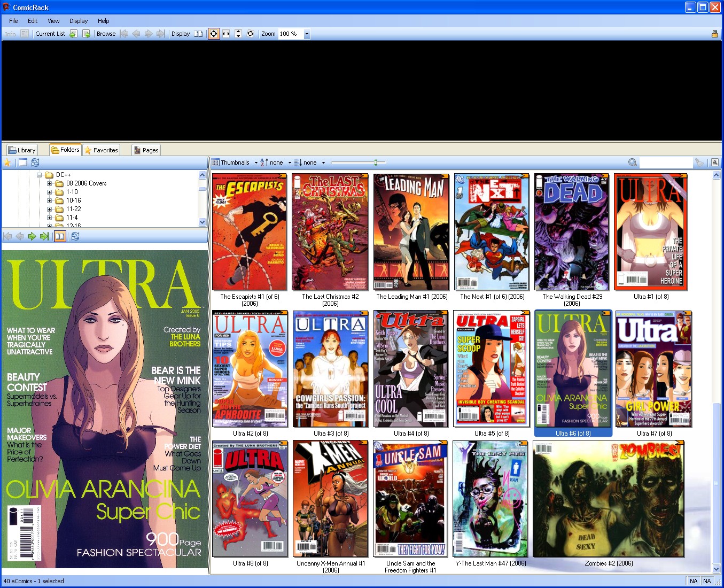The height and width of the screenshot is (588, 724).
Task: Toggle Fit All display mode
Action: pyautogui.click(x=214, y=34)
